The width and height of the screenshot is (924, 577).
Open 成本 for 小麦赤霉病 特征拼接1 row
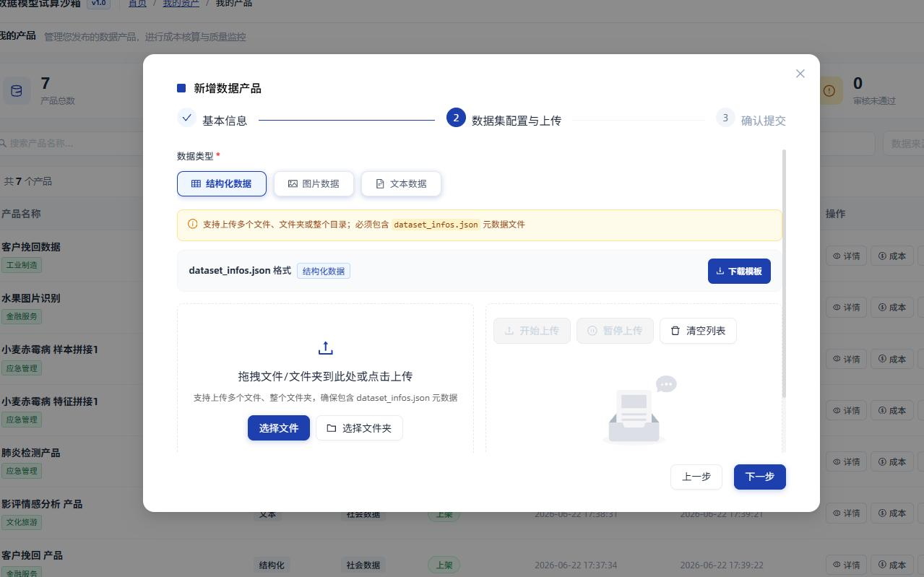click(x=891, y=410)
